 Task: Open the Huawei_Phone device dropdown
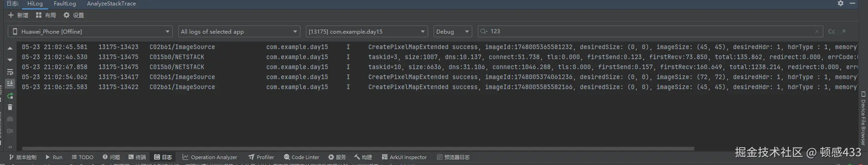[x=90, y=31]
